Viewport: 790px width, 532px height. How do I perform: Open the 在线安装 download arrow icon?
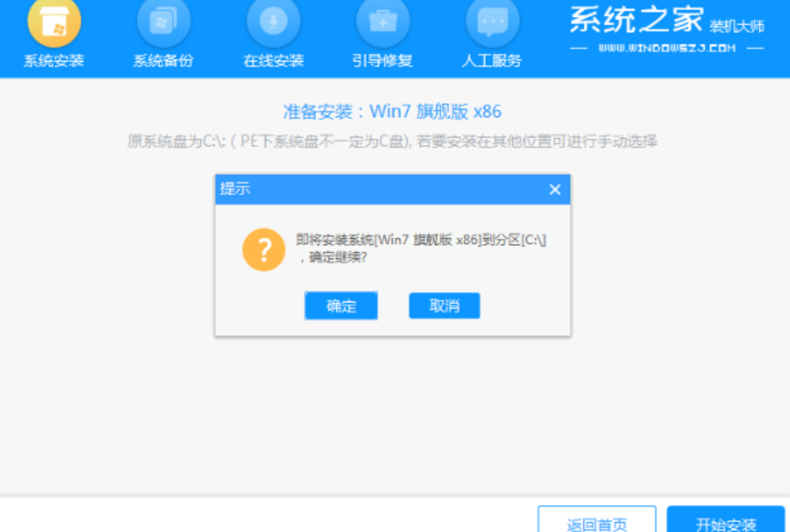pyautogui.click(x=273, y=22)
